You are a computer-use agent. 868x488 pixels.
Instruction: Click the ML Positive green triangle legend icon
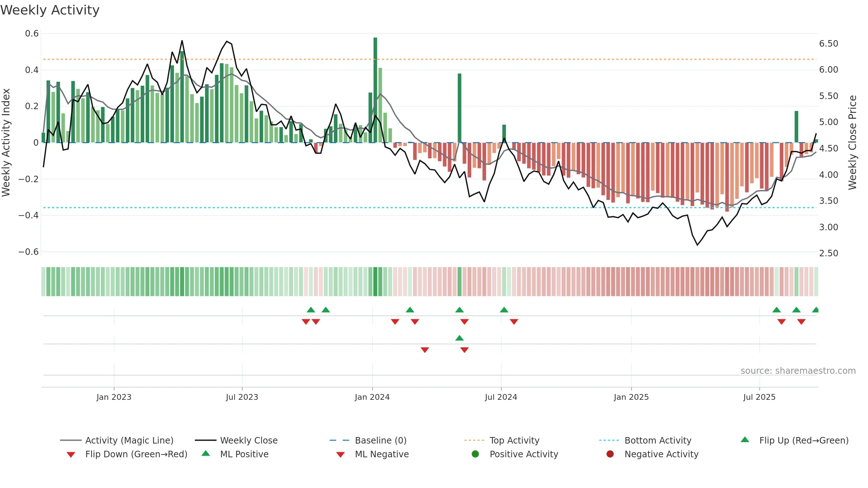206,453
